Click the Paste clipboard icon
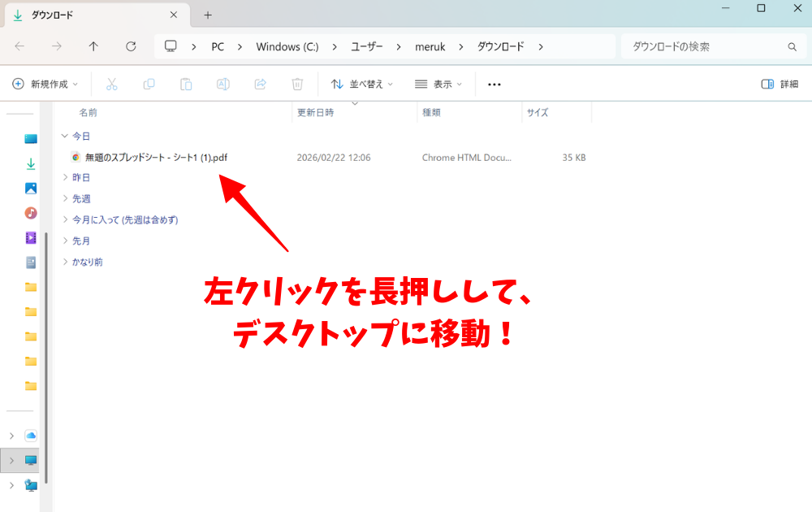The image size is (812, 512). pos(186,84)
